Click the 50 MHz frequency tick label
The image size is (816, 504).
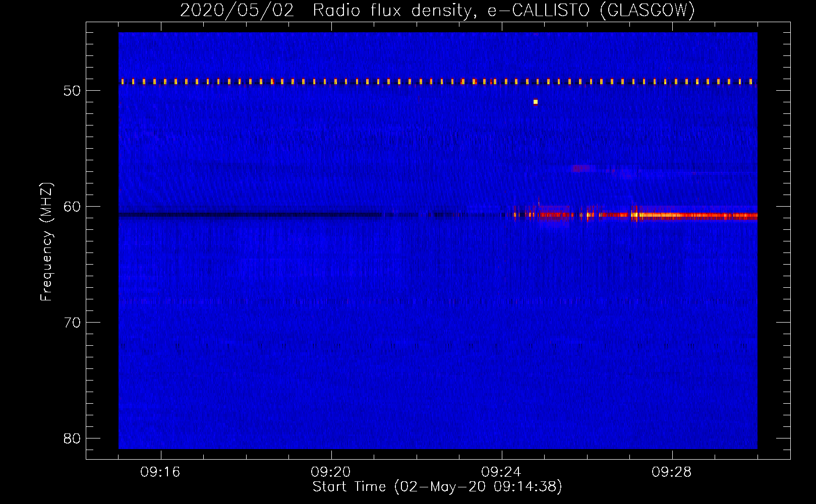[72, 91]
